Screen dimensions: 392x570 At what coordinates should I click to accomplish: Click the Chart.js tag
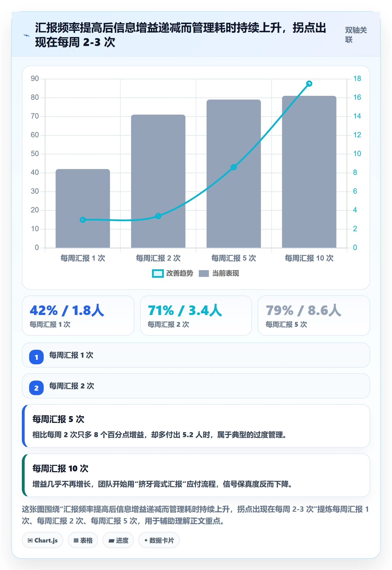click(x=43, y=540)
